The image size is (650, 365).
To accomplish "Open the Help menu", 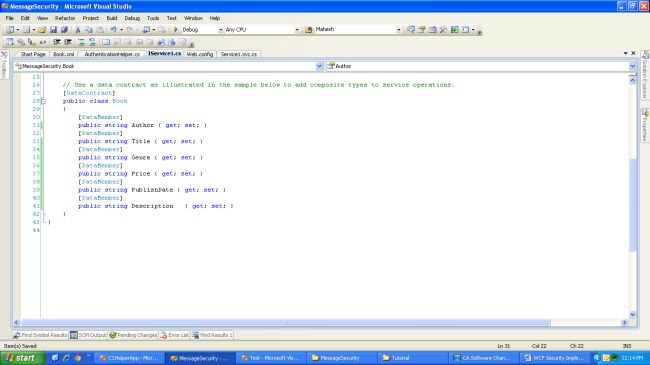I will tap(214, 18).
